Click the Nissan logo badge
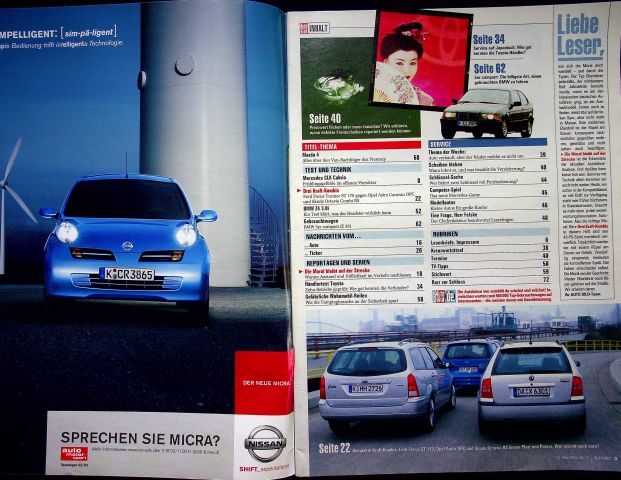 tap(265, 442)
